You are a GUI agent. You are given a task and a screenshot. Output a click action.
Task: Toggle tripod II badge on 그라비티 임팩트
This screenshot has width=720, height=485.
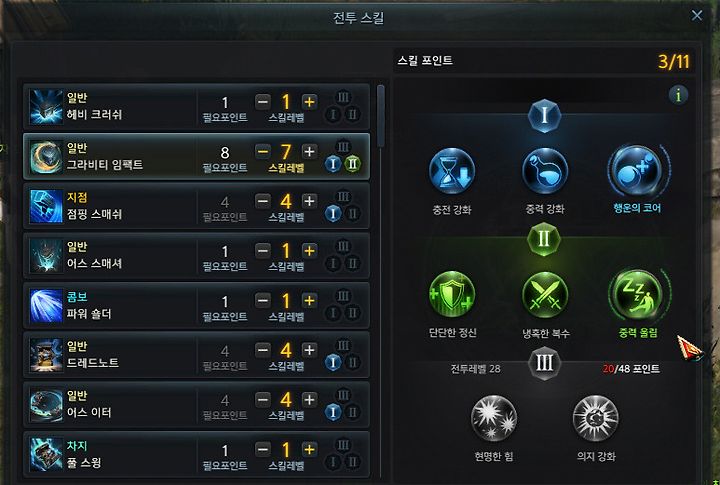pyautogui.click(x=352, y=164)
